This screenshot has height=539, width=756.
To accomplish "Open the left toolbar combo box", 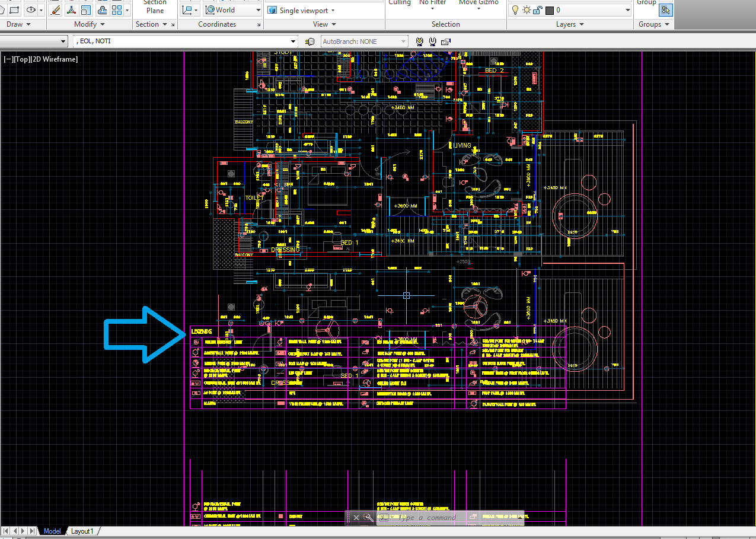I will pos(34,42).
